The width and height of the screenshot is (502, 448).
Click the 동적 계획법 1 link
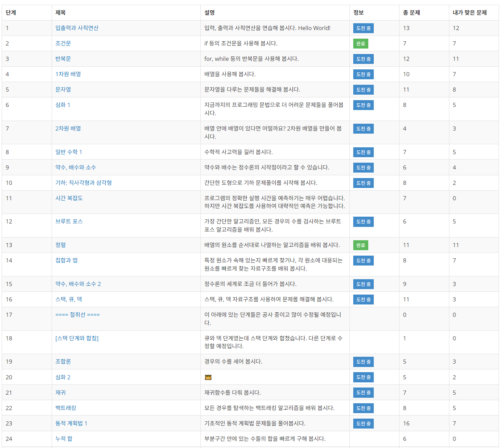coord(71,423)
